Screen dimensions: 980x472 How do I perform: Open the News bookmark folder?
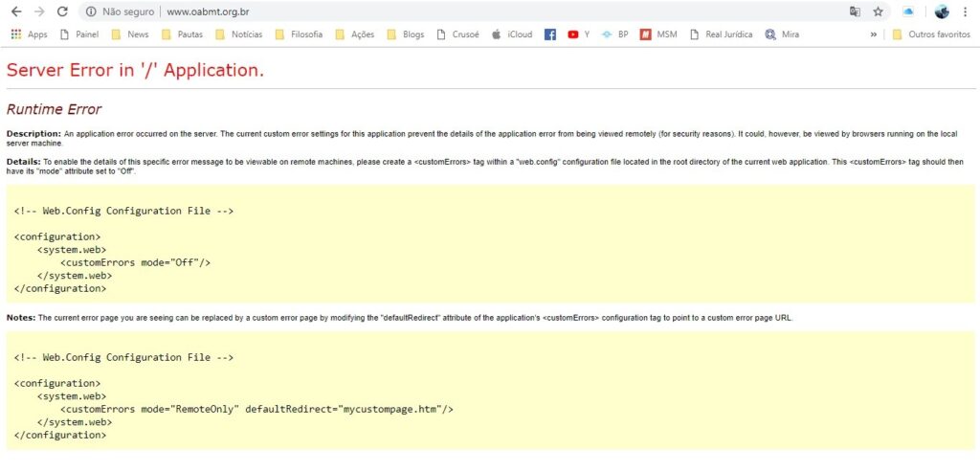(x=129, y=34)
